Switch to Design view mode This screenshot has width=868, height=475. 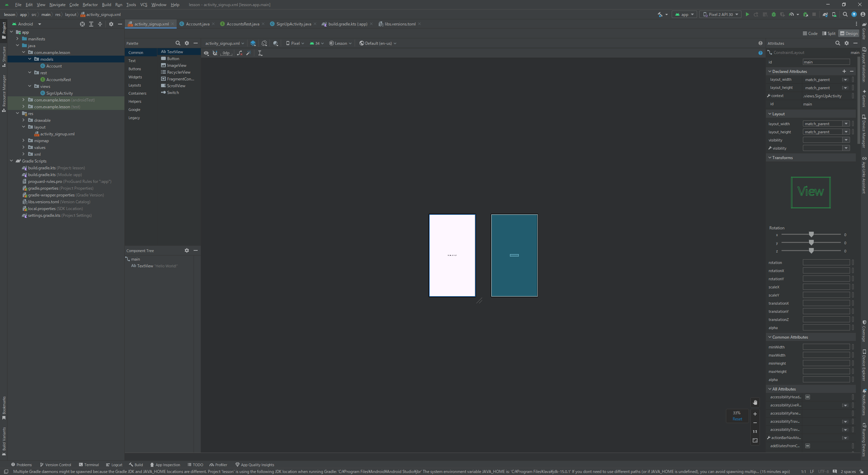(x=849, y=33)
